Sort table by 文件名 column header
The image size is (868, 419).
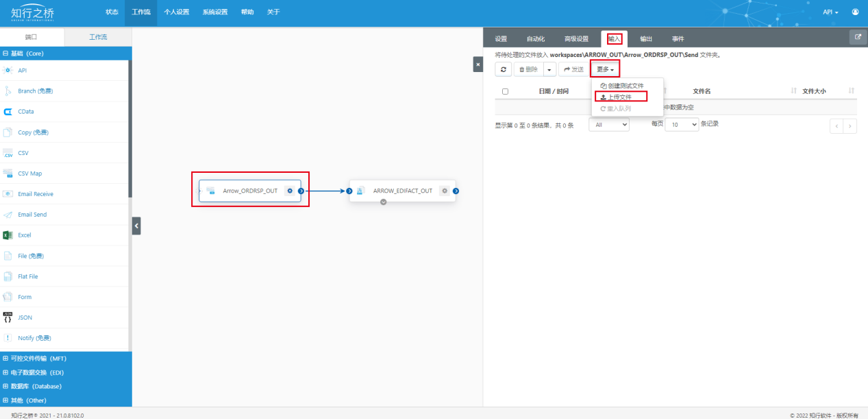point(702,91)
